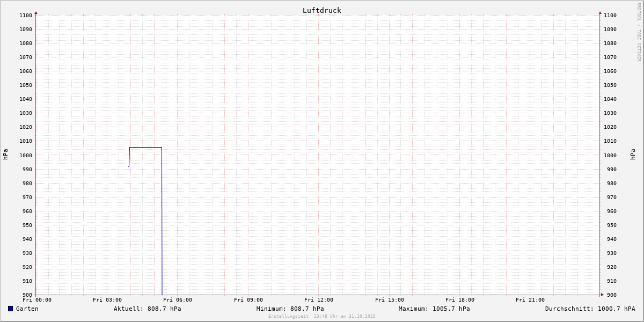Click the blue Garten legend color square

pyautogui.click(x=10, y=309)
